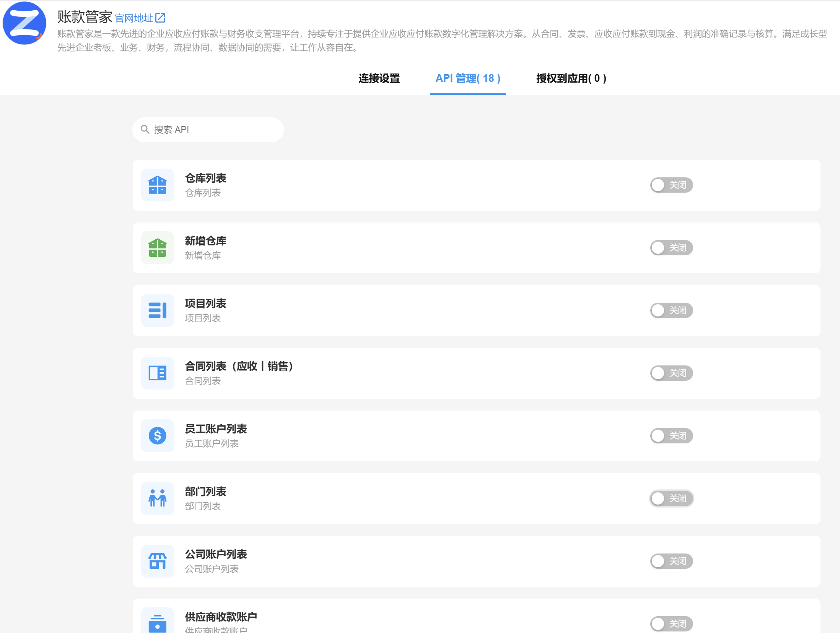This screenshot has width=840, height=633.
Task: Open the 授权到应用( 0 ) tab
Action: [571, 78]
